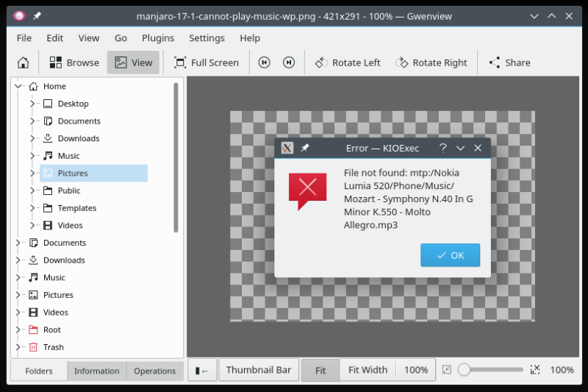
Task: Expand the Music folder under Home
Action: [32, 156]
